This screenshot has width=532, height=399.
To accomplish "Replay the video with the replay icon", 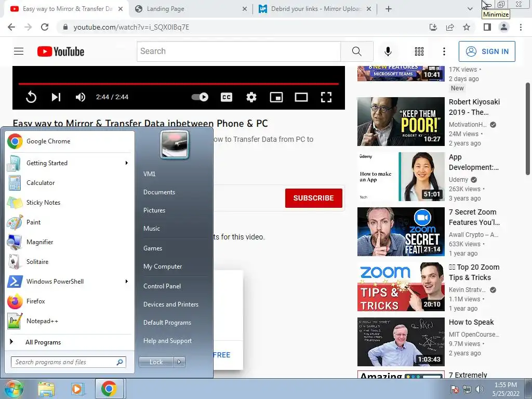I will click(x=31, y=97).
